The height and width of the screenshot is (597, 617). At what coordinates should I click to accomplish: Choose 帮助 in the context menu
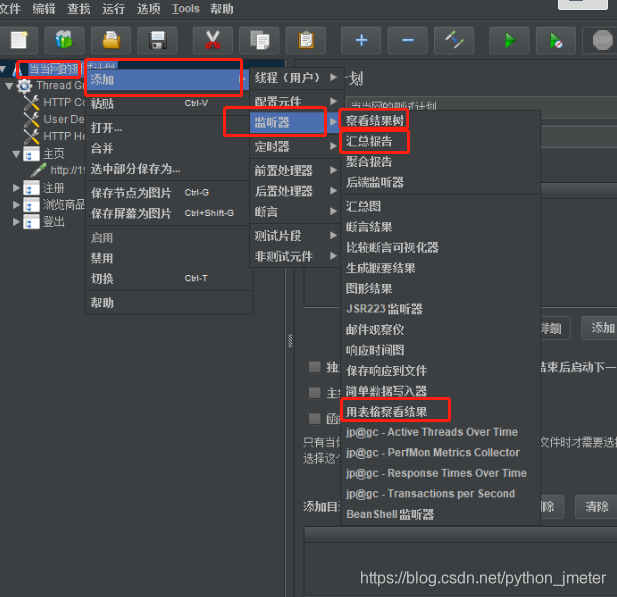point(169,303)
